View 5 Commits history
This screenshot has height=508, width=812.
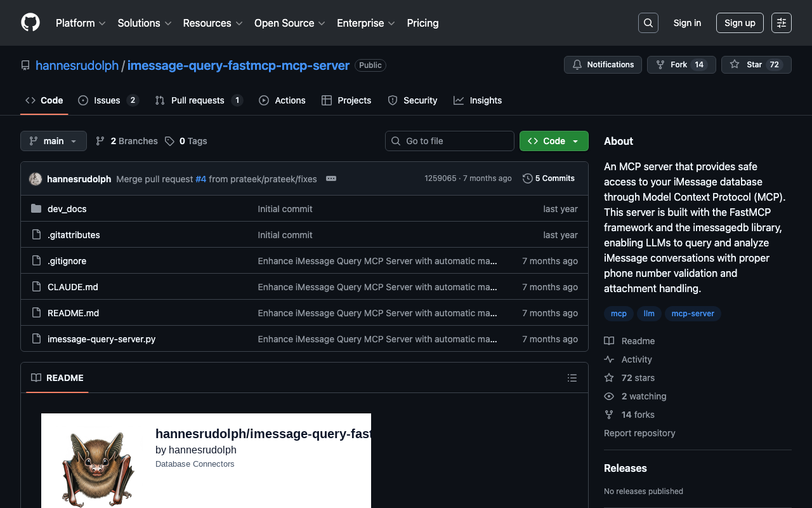click(548, 178)
